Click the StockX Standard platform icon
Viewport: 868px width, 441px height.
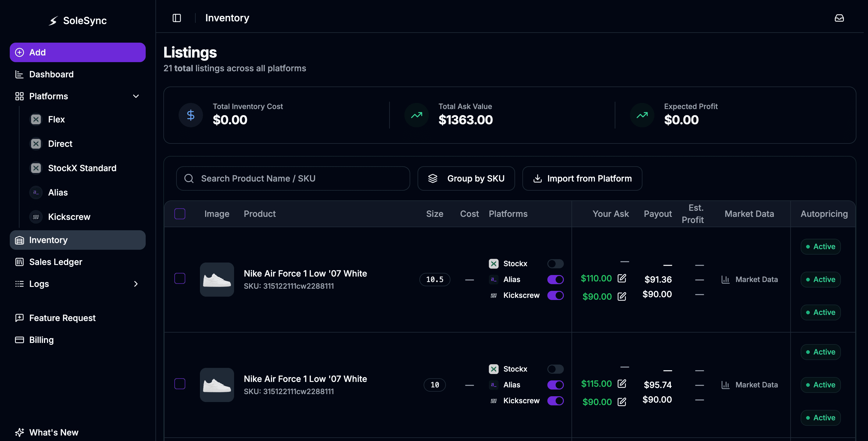(x=36, y=168)
